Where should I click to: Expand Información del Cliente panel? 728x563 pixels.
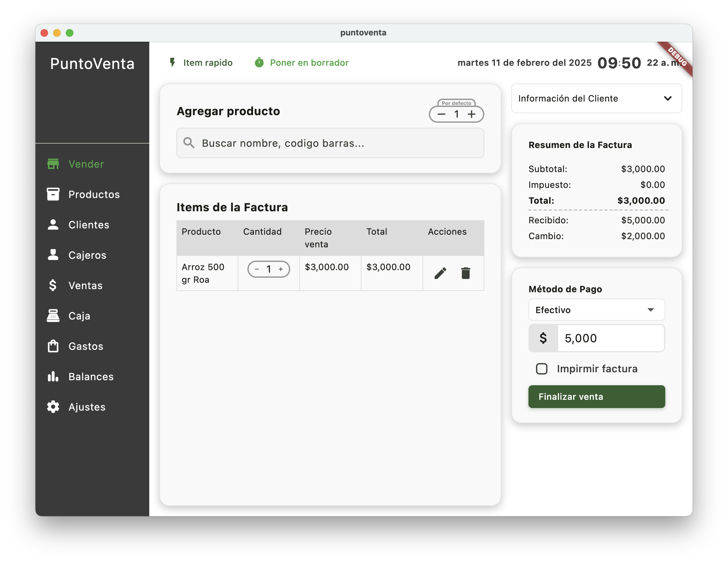[x=596, y=98]
